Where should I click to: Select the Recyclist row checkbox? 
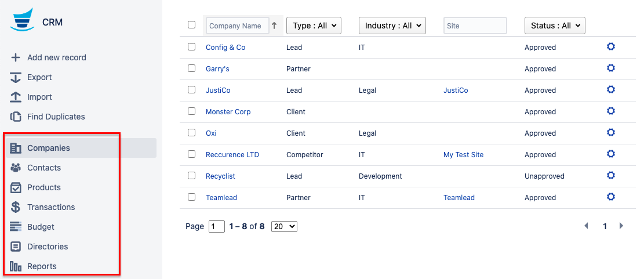coord(192,176)
